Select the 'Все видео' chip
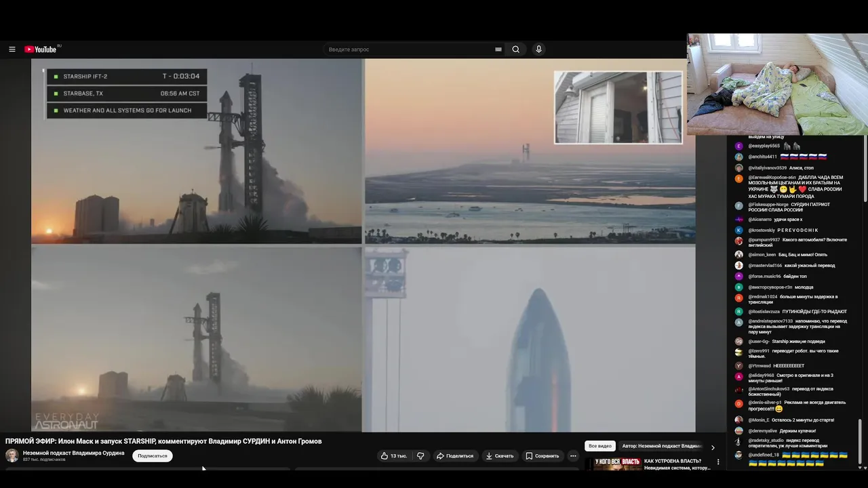 tap(600, 446)
